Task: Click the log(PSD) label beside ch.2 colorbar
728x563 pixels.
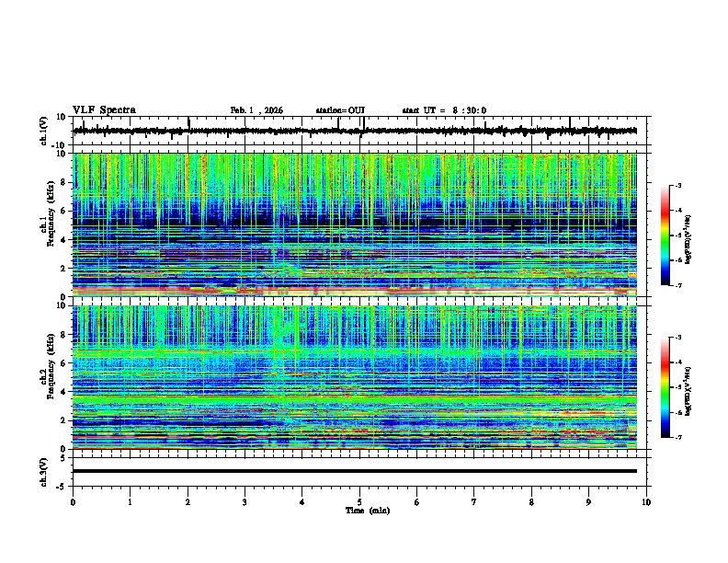Action: point(688,391)
